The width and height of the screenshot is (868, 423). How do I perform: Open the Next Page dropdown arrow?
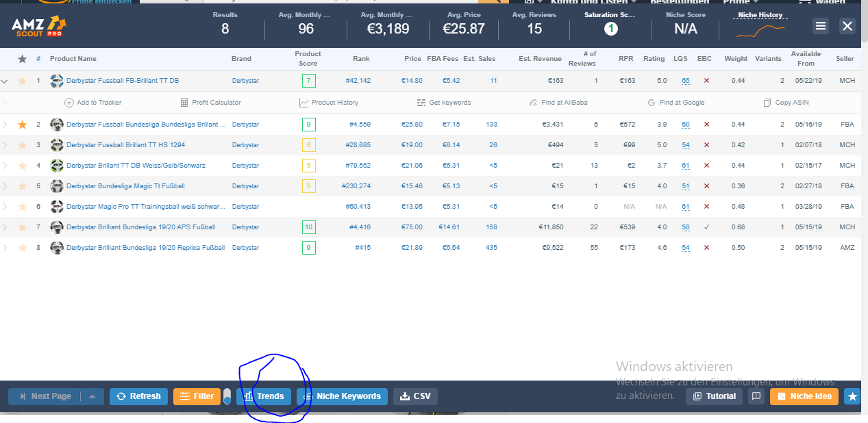pos(92,396)
